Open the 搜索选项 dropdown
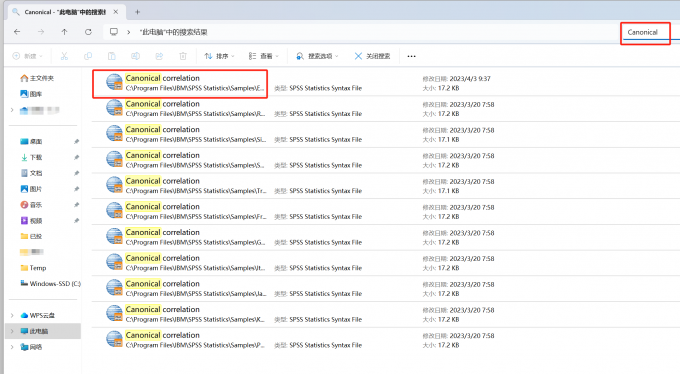 click(x=317, y=56)
